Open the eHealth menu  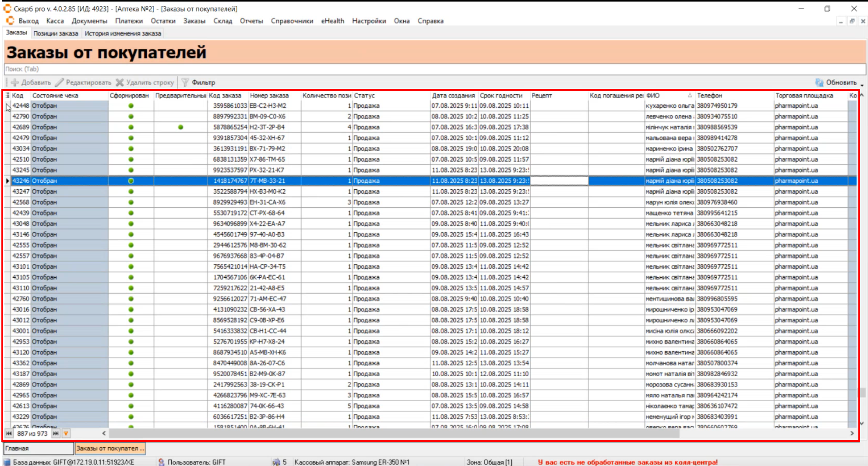(332, 21)
